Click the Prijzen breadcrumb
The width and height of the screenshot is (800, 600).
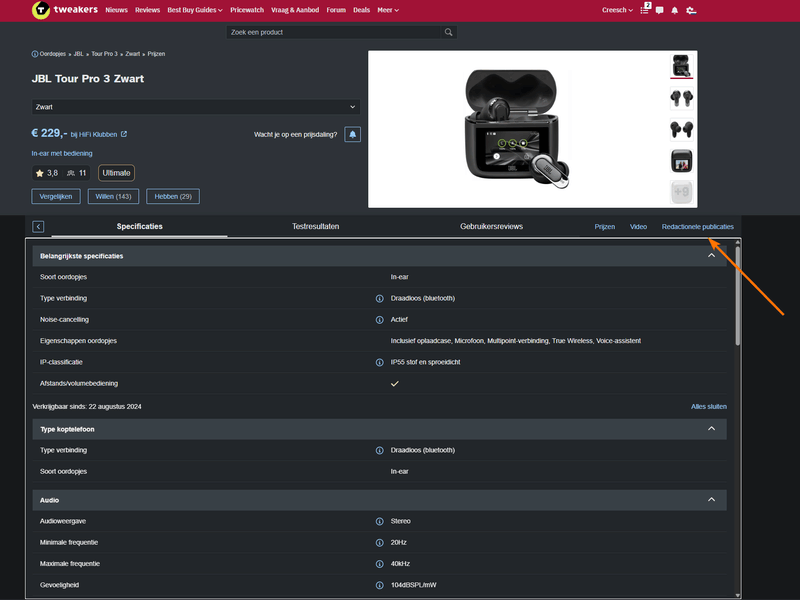pyautogui.click(x=156, y=54)
